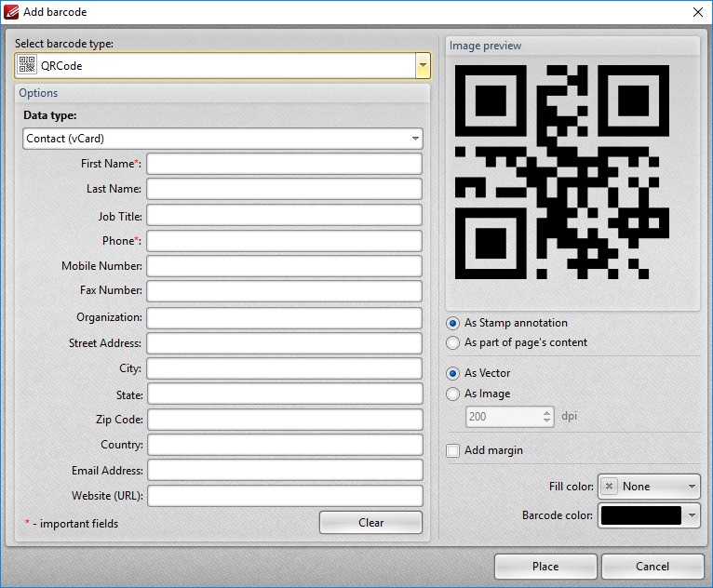This screenshot has height=588, width=713.
Task: Click the Job Title input field
Action: click(x=284, y=216)
